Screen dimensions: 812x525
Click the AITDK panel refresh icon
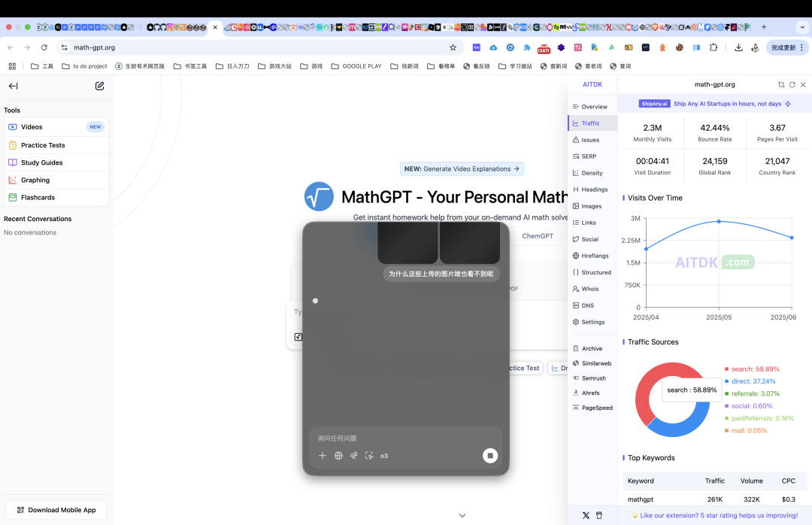792,84
